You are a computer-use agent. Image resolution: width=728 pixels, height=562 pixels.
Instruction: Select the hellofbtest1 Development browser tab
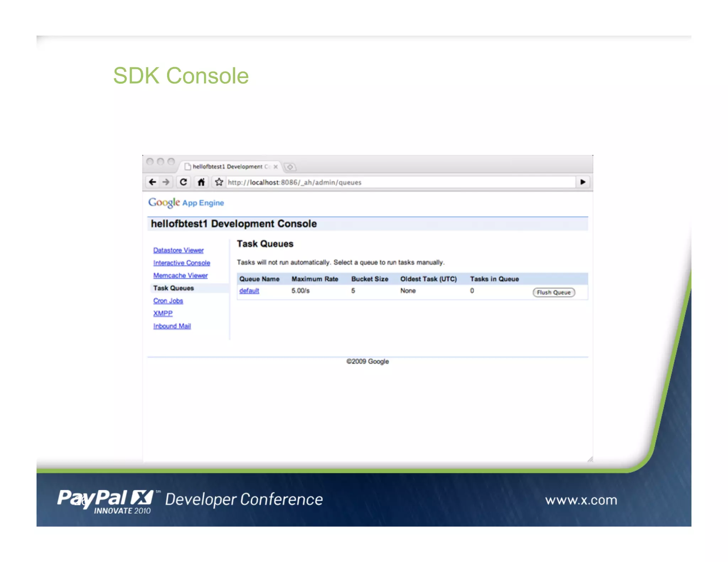[231, 167]
